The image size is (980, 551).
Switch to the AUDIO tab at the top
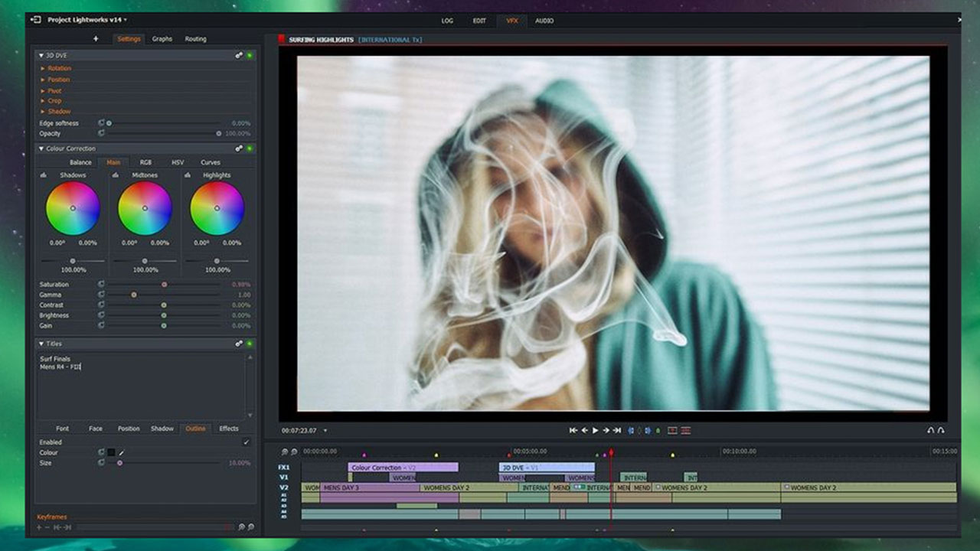(x=545, y=21)
